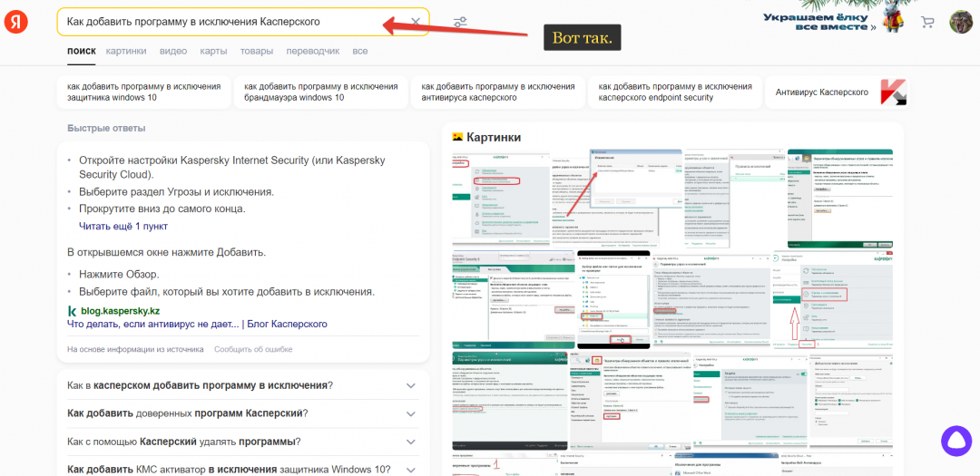This screenshot has width=980, height=476.
Task: Click Читать ещё 1 пункт link
Action: click(x=123, y=226)
